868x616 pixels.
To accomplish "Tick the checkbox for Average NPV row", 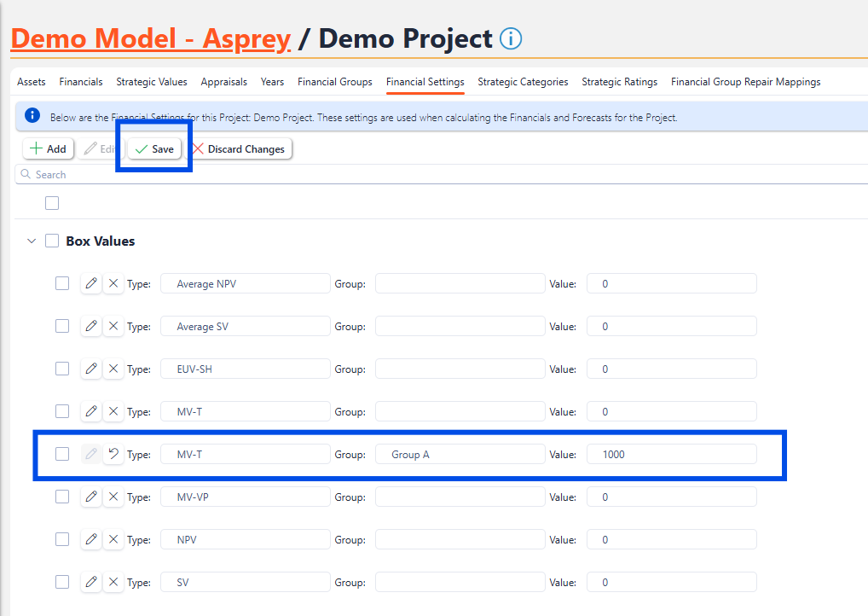I will pyautogui.click(x=62, y=283).
